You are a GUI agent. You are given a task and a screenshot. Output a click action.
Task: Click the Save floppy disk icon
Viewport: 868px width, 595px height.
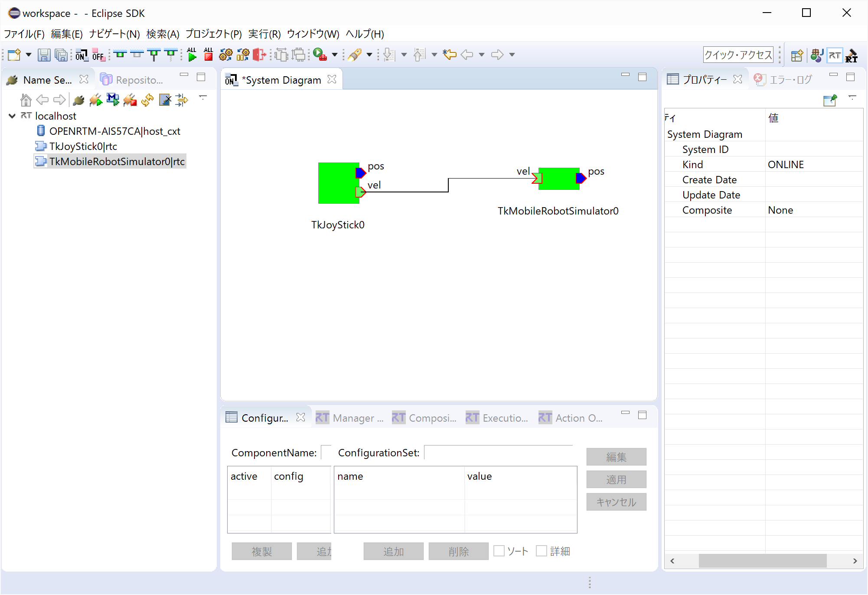click(44, 55)
